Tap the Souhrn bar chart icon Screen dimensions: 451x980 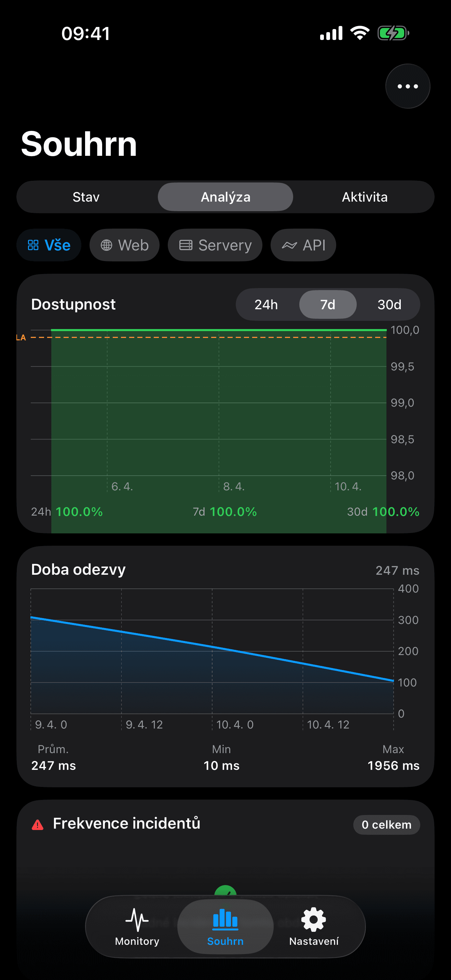(x=225, y=920)
